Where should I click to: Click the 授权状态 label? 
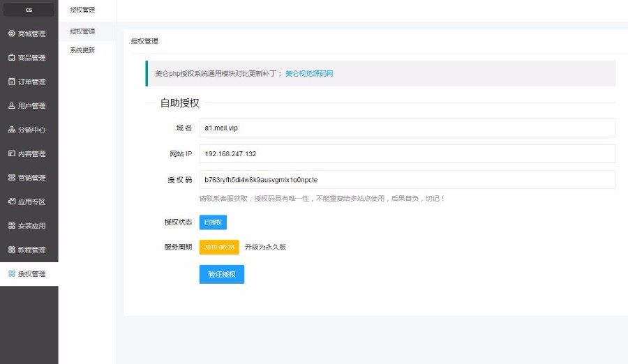click(178, 222)
